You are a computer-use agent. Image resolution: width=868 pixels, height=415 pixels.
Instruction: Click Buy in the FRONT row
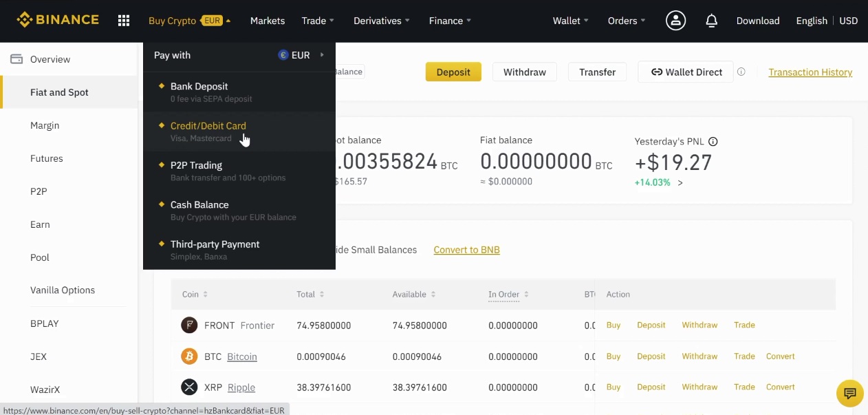click(614, 325)
